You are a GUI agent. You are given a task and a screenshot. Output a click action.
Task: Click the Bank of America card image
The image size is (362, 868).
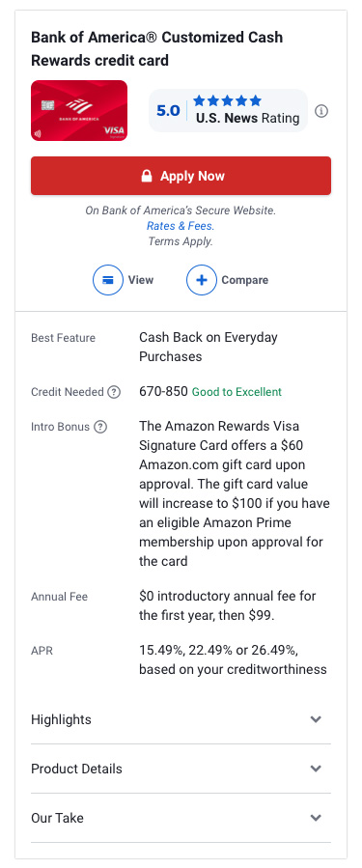pos(79,111)
